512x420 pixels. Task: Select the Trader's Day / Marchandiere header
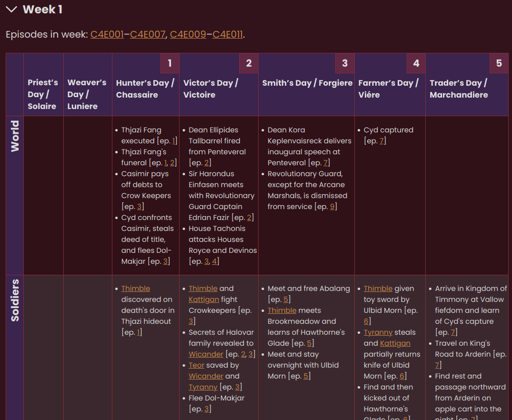tap(459, 89)
